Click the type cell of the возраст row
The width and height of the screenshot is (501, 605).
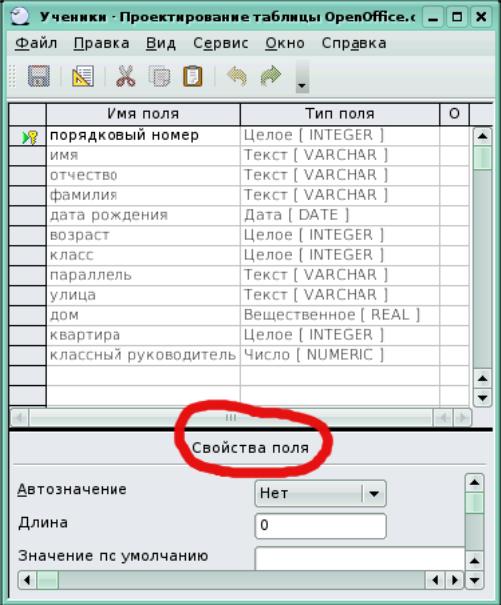tap(340, 235)
